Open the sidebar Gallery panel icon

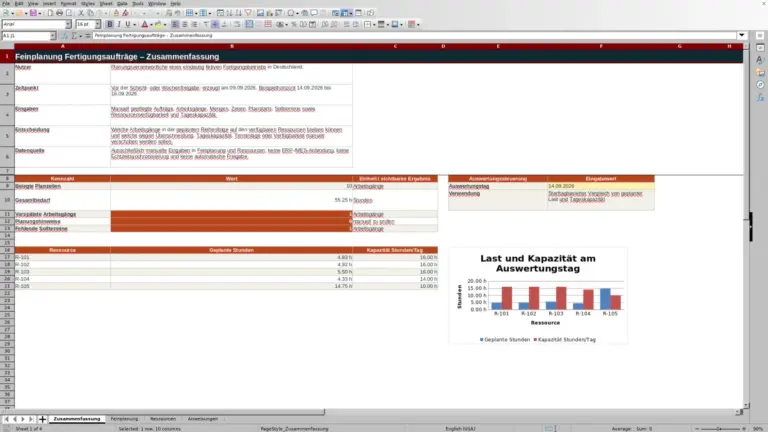tap(760, 72)
